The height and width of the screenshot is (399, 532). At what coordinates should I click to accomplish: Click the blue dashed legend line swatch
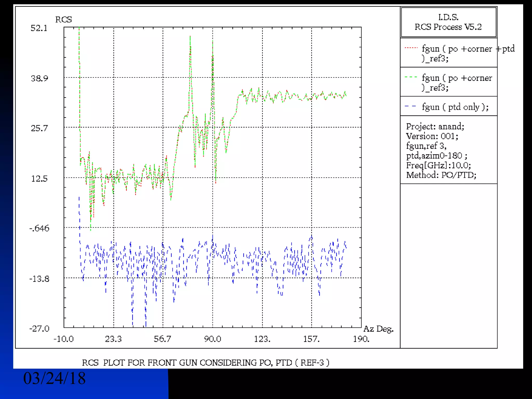(x=410, y=106)
